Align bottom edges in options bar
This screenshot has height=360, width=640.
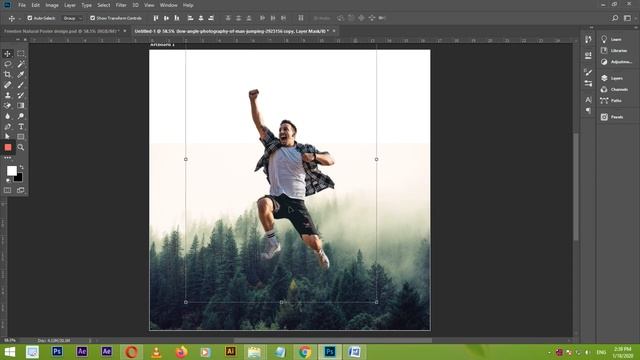point(177,18)
